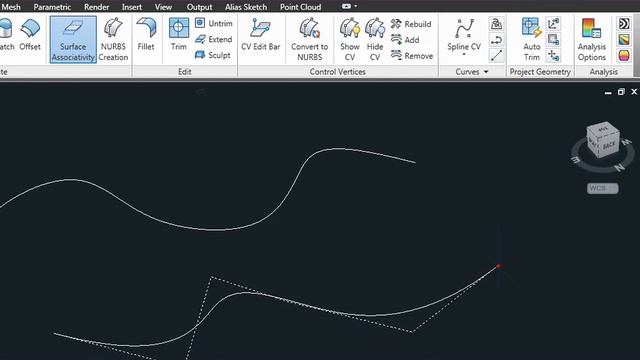Click the N compass label on ViewCube

click(x=620, y=167)
